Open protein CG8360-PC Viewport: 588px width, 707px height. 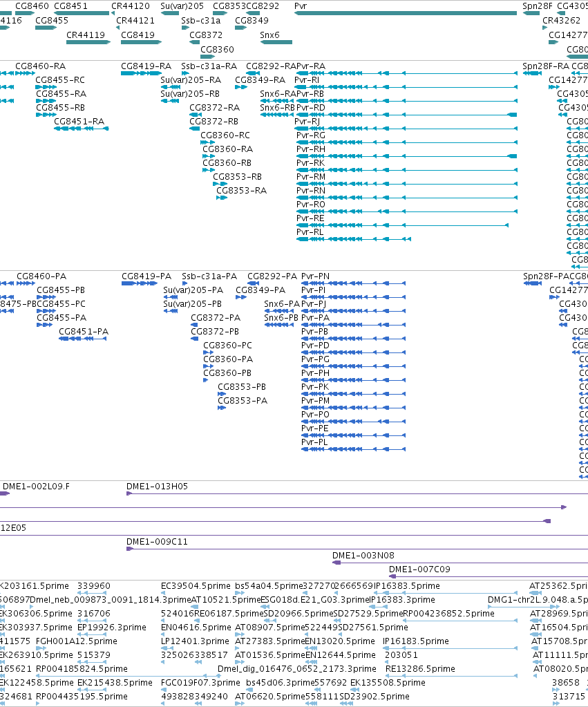coord(228,346)
